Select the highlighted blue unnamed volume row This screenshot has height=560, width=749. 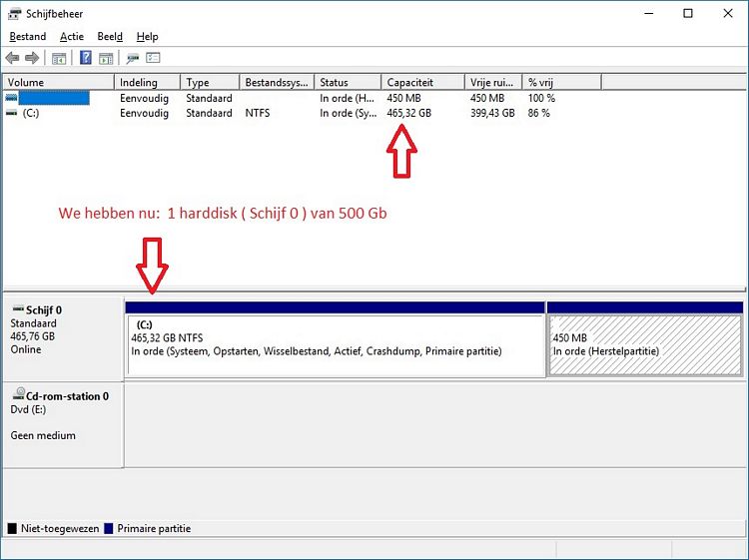pyautogui.click(x=303, y=98)
